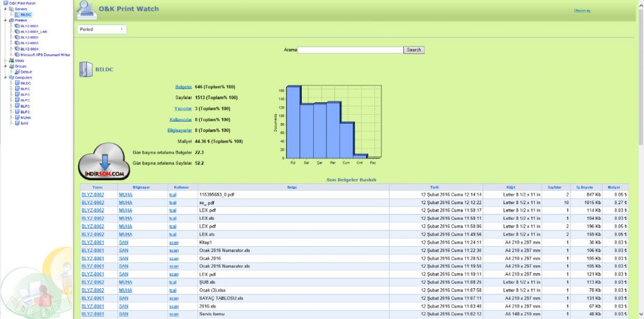Click the BILDC computer icon under Computers
Viewport: 644px width, 319px height.
17,84
